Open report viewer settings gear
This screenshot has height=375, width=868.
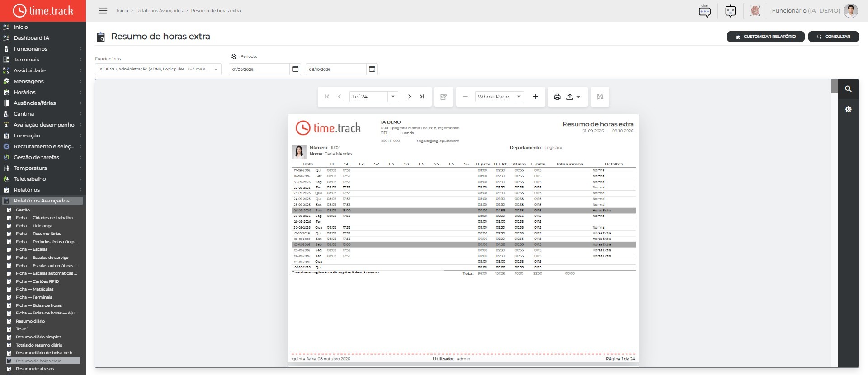(849, 109)
